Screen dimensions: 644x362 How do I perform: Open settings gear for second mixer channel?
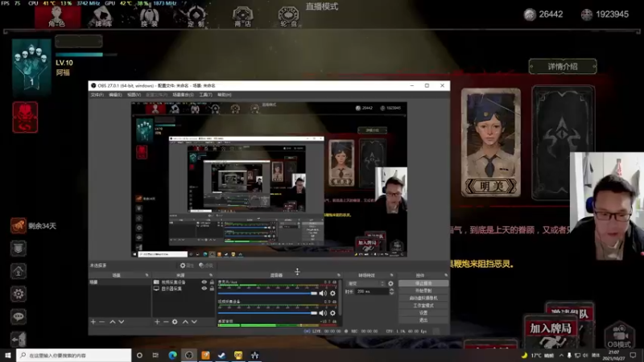332,313
